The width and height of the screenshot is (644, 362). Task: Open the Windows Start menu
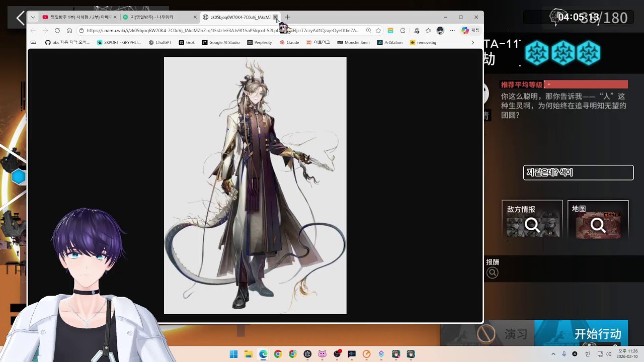pyautogui.click(x=233, y=354)
